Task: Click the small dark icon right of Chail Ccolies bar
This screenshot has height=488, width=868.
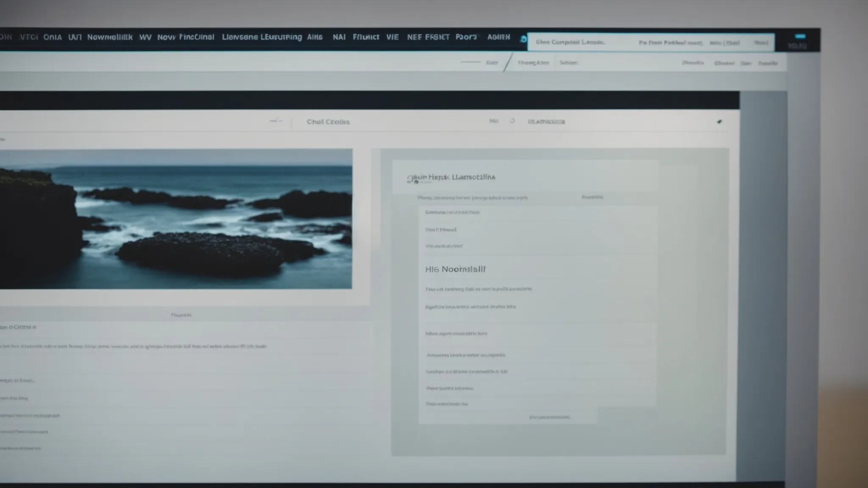Action: 719,122
